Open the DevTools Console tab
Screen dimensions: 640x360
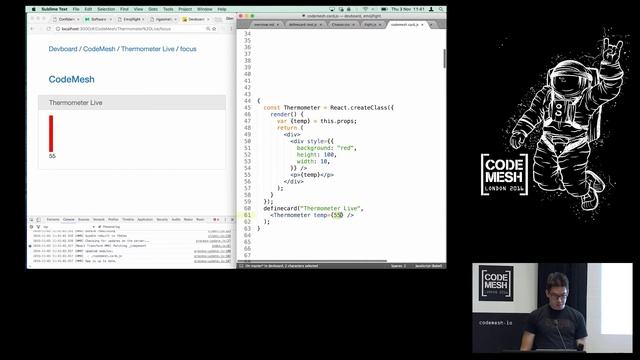pyautogui.click(x=69, y=220)
